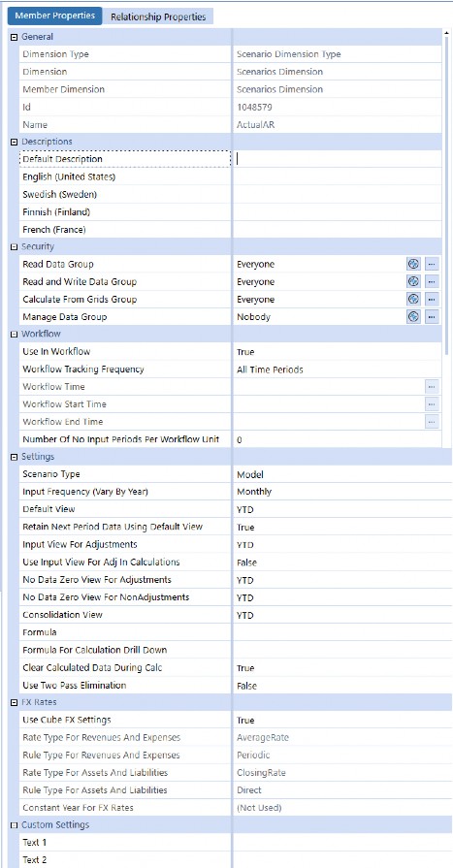Open group picker icon for Read and Write Data Group
Screen dimensions: 453x868
pyautogui.click(x=413, y=282)
